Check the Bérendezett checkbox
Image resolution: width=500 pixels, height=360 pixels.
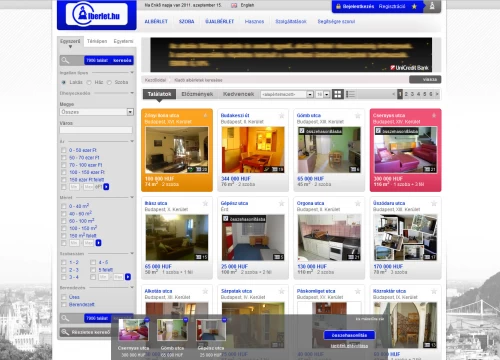[x=63, y=305]
